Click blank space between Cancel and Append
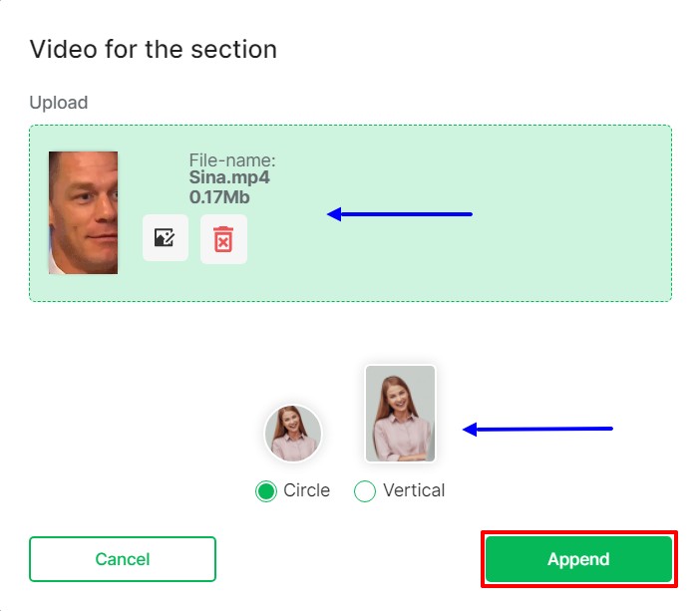Viewport: 700px width, 611px height. [349, 559]
